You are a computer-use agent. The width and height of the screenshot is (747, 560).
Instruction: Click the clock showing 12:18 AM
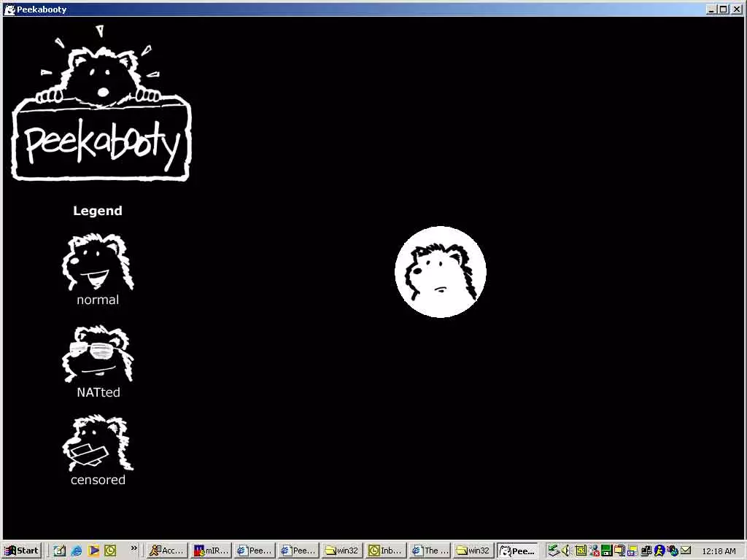(719, 551)
